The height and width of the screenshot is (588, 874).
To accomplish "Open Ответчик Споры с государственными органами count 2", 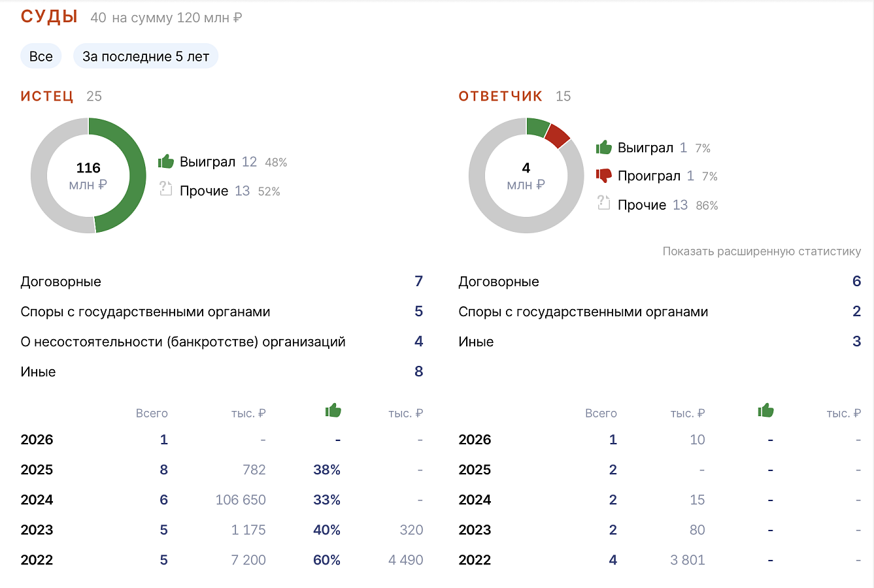I will point(856,312).
